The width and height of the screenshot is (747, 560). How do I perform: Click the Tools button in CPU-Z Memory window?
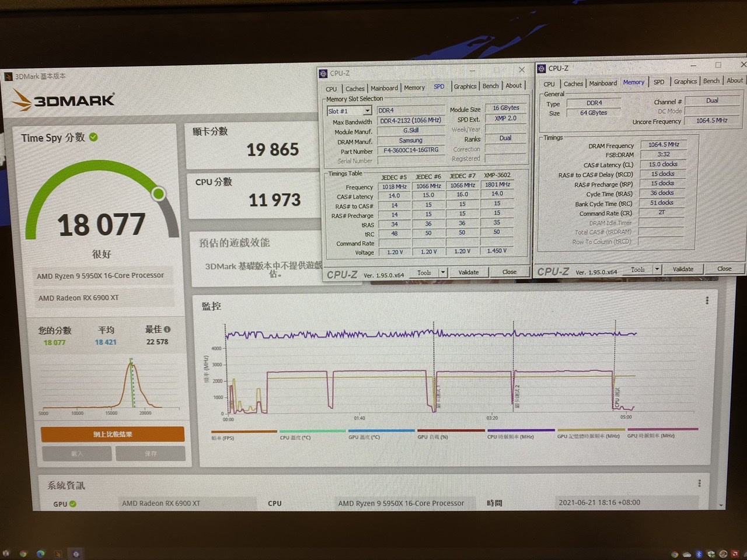click(638, 269)
